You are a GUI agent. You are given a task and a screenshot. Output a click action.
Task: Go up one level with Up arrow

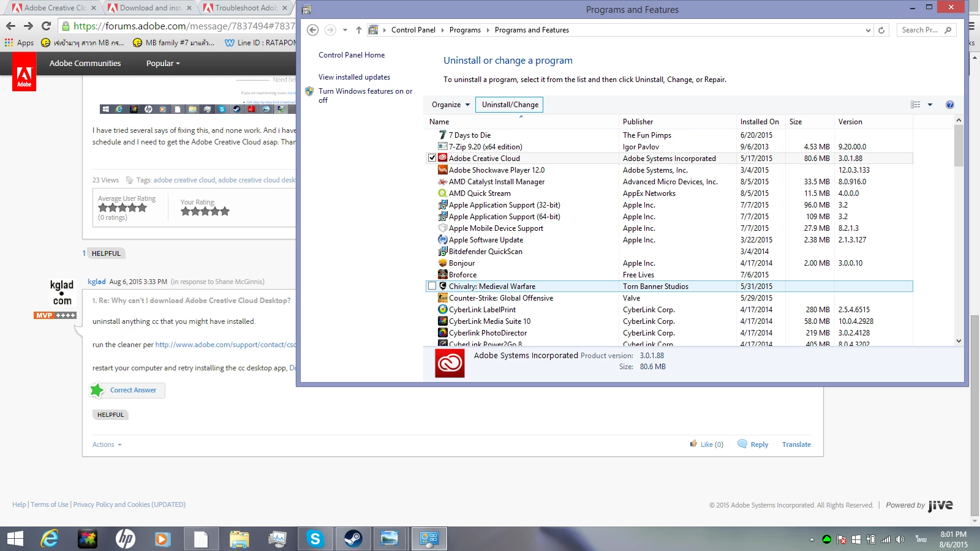pyautogui.click(x=359, y=30)
